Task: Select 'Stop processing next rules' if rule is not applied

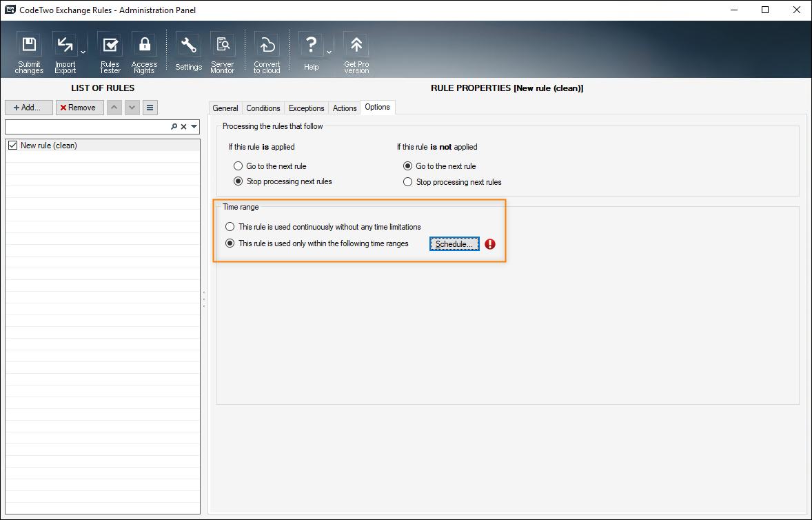Action: [407, 182]
